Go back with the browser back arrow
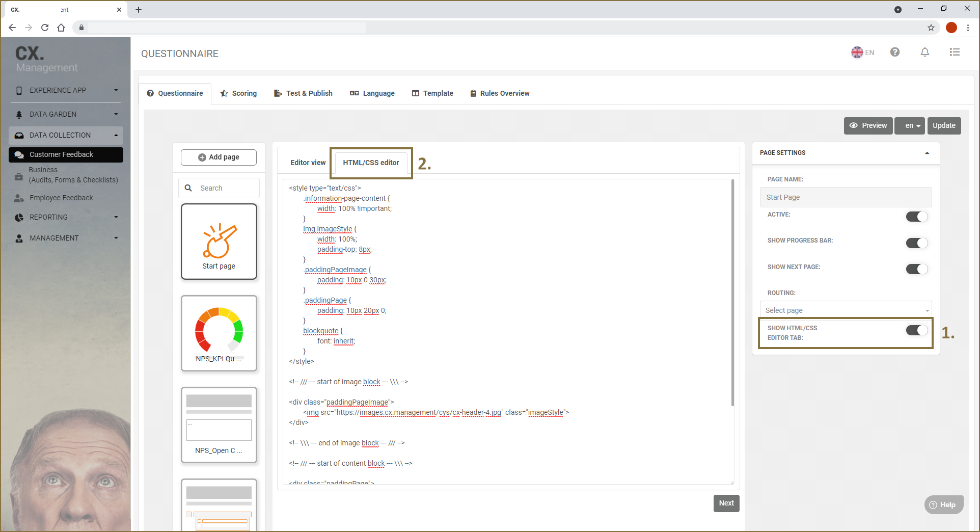Screen dimensions: 980x532 click(x=12, y=28)
